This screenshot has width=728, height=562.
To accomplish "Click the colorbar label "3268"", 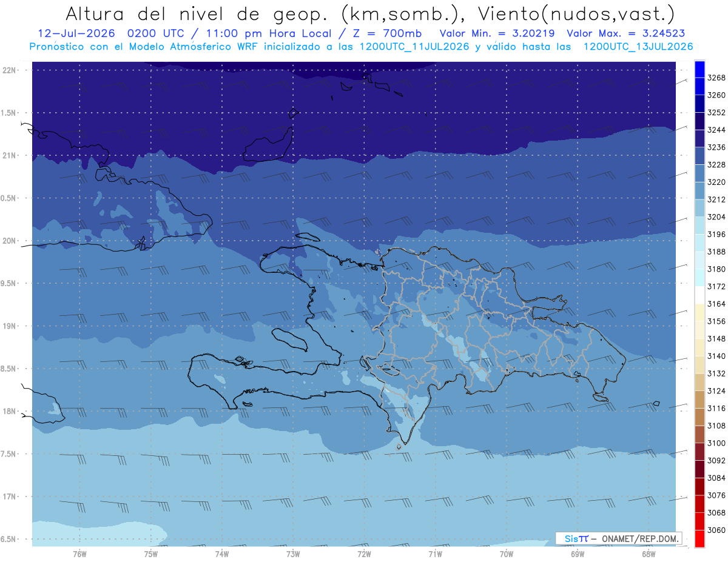I will [717, 78].
